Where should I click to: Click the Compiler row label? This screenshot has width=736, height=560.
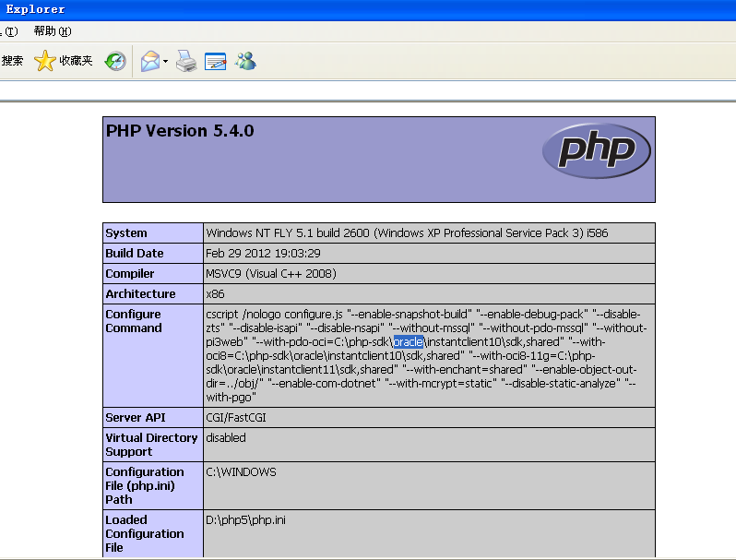(x=129, y=274)
